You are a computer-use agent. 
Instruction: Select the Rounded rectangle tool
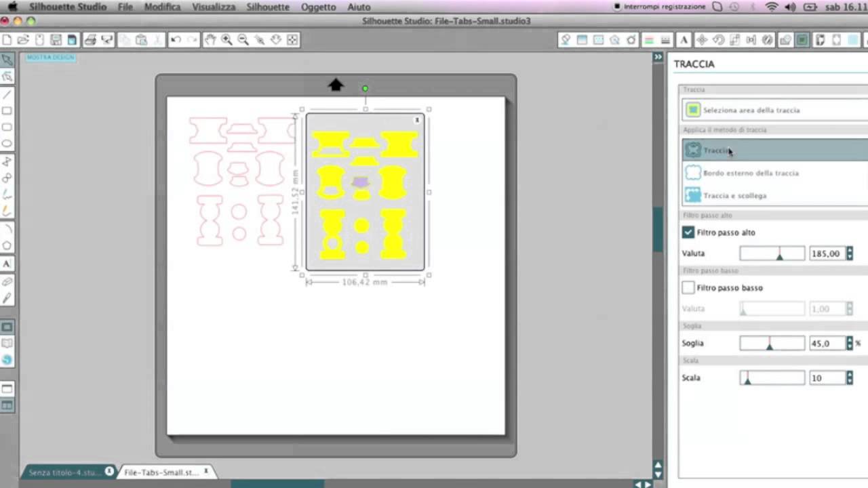(x=7, y=127)
